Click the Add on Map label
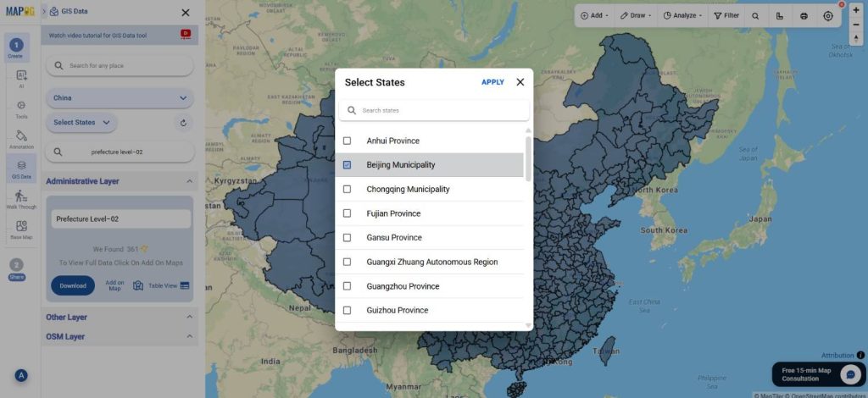The image size is (868, 398). click(x=114, y=285)
